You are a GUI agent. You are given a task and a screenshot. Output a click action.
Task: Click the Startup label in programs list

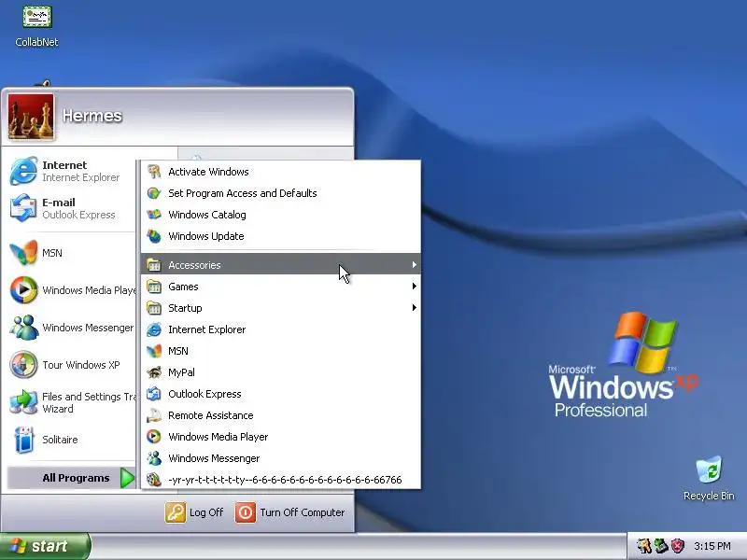click(185, 308)
